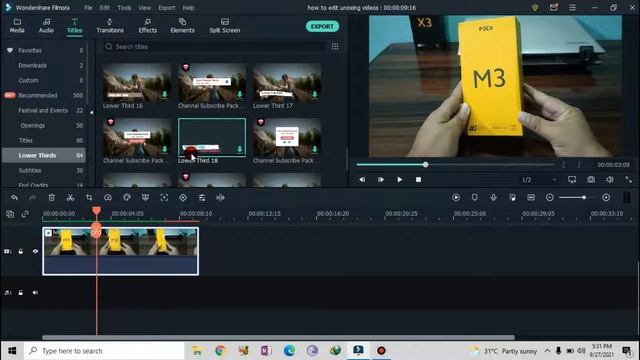Add a marker with shield icon
This screenshot has width=640, height=360.
(x=474, y=198)
